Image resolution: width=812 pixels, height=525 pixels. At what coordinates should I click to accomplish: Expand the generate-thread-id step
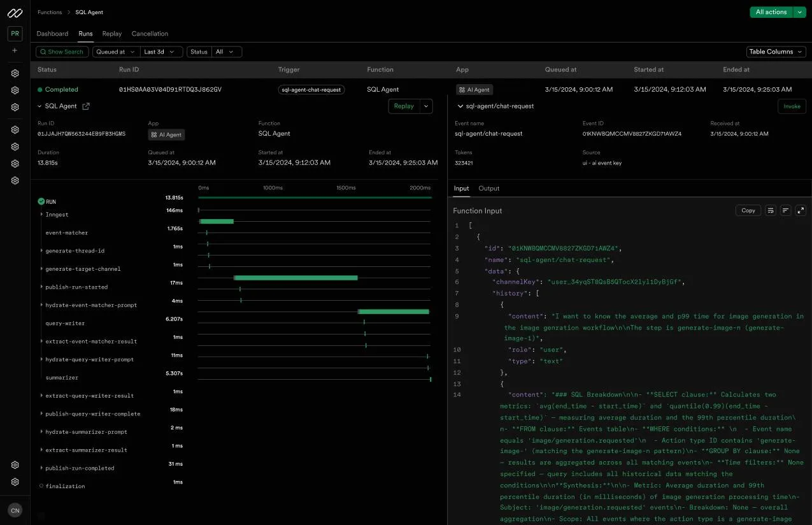coord(42,251)
